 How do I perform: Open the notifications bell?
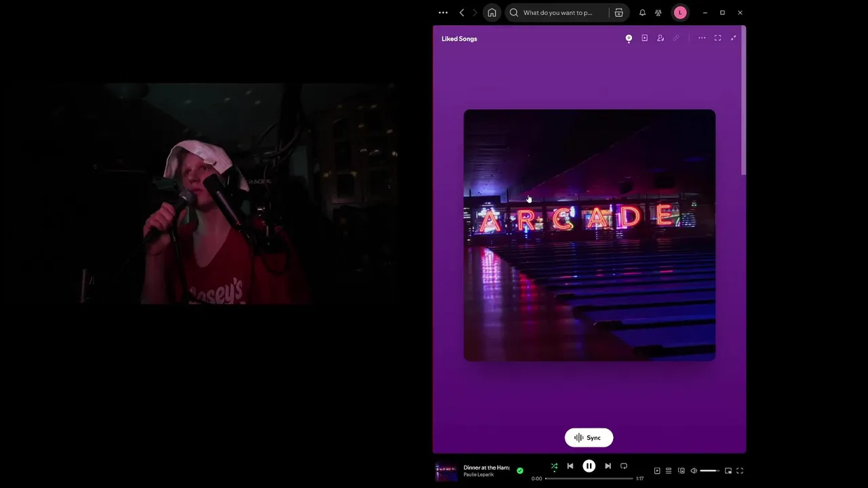coord(642,12)
